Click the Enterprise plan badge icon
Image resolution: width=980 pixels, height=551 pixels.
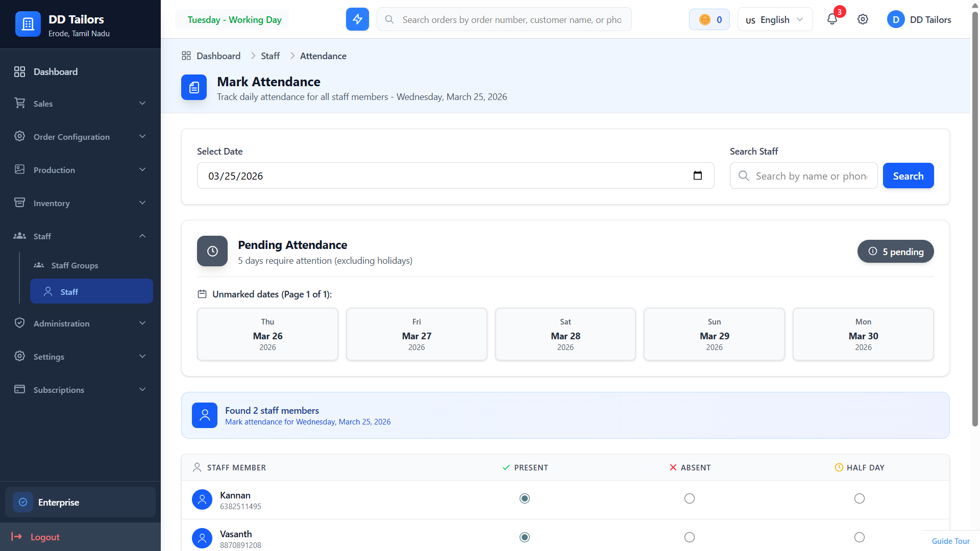pyautogui.click(x=23, y=502)
